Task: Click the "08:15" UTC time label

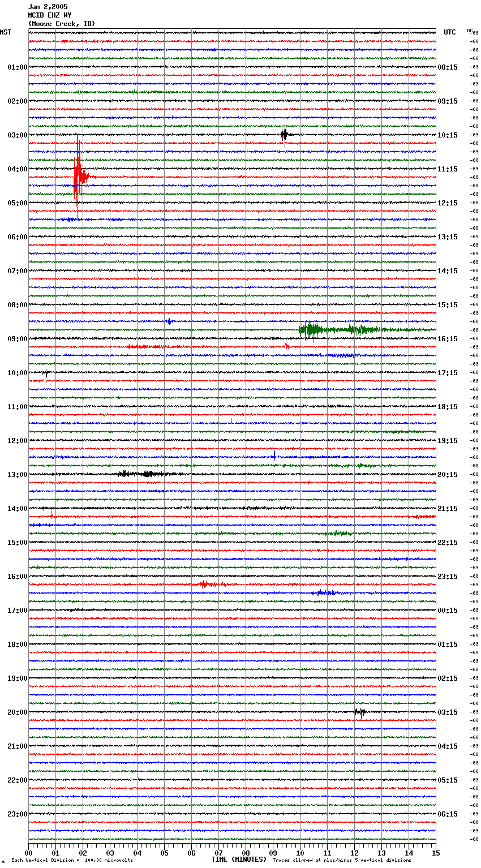Action: 448,67
